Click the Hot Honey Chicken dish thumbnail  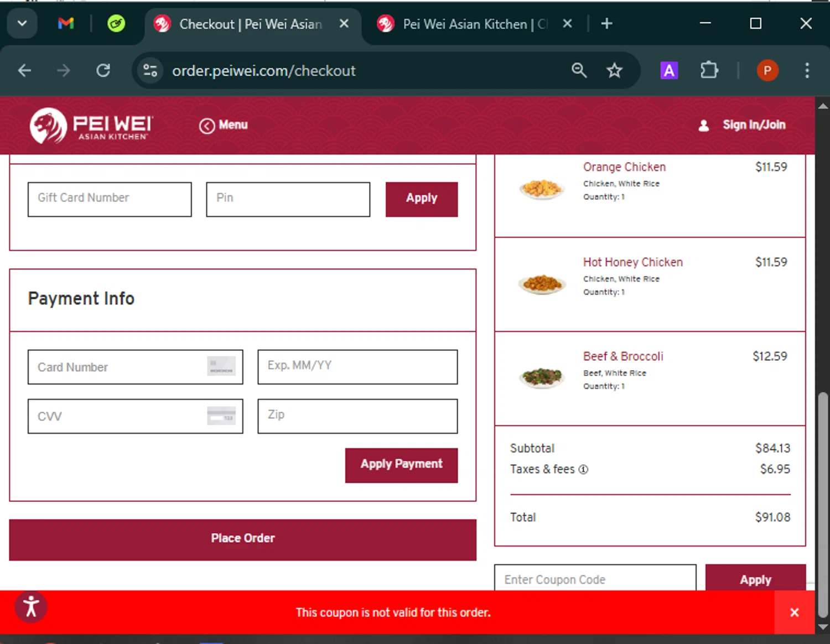542,284
